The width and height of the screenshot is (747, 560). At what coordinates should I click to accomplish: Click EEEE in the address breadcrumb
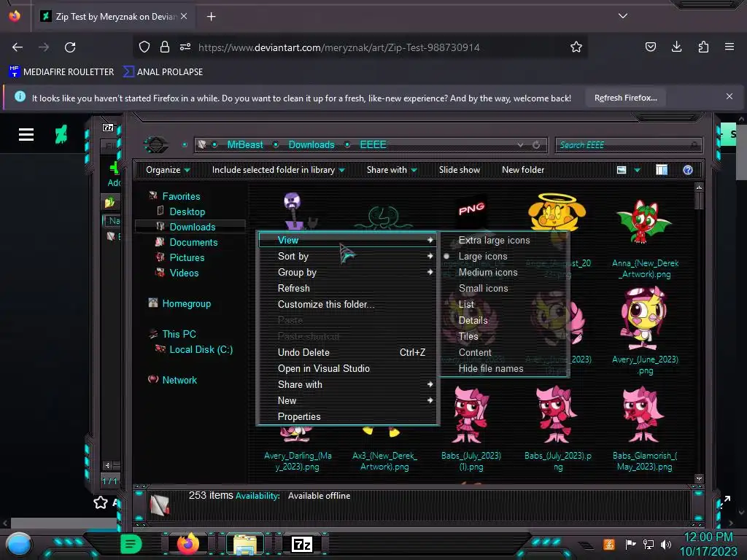tap(373, 145)
